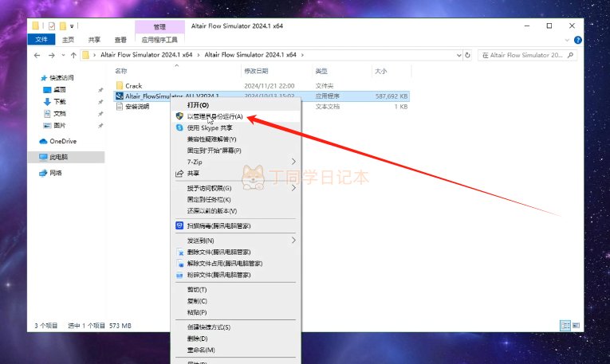
Task: Click the Forward navigation arrow
Action: pyautogui.click(x=51, y=55)
